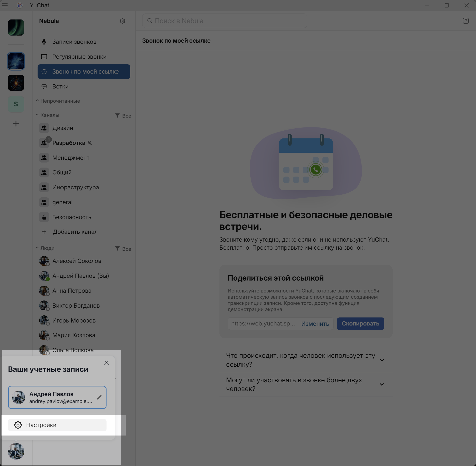Click the magnifier icon in search bar

click(150, 21)
